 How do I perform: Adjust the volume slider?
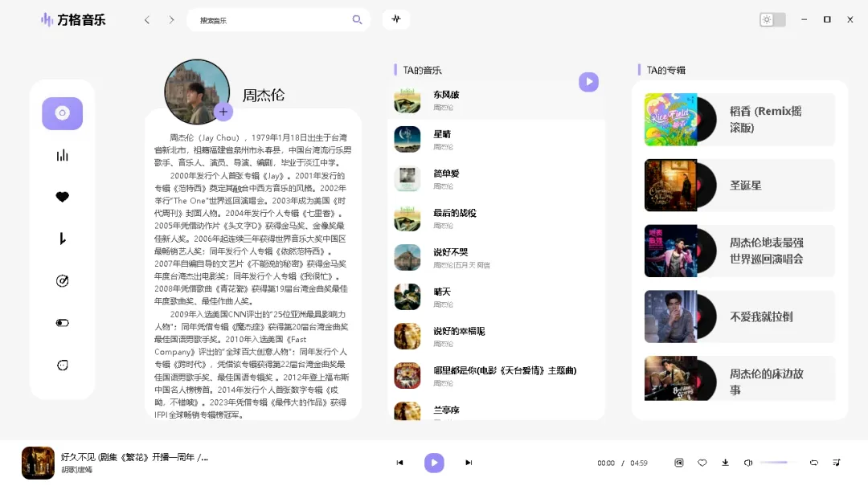[x=778, y=462]
